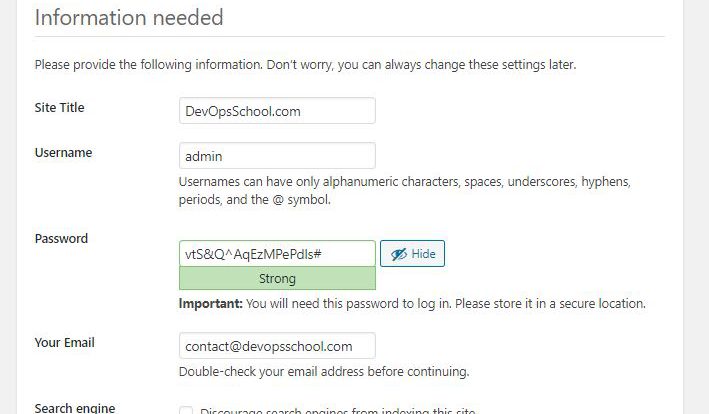Click the Information needed heading
This screenshot has width=709, height=414.
coord(129,18)
